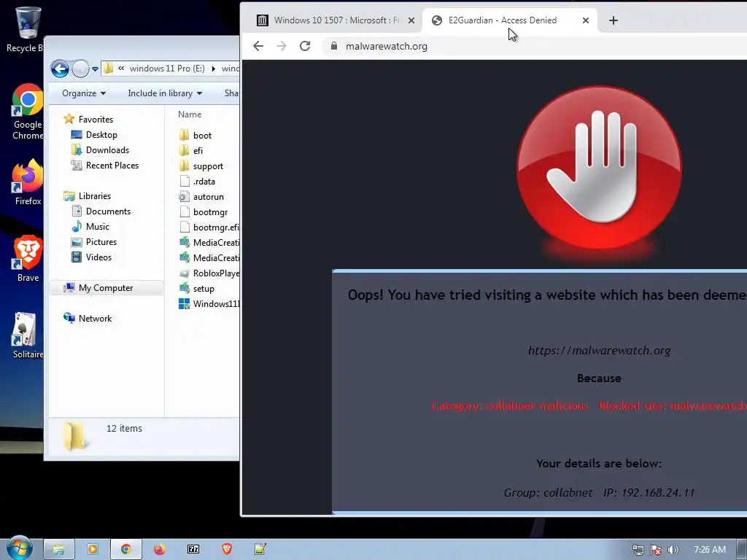This screenshot has width=747, height=560.
Task: Click the 7:26 AM clock
Action: tap(709, 550)
